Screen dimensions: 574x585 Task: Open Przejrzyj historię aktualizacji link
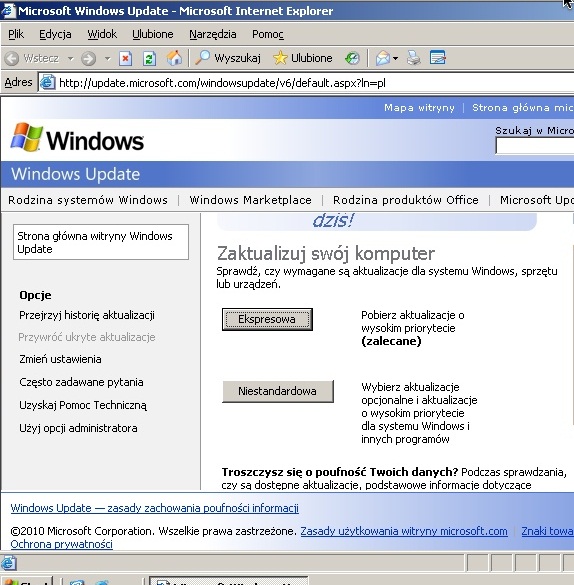click(x=87, y=315)
